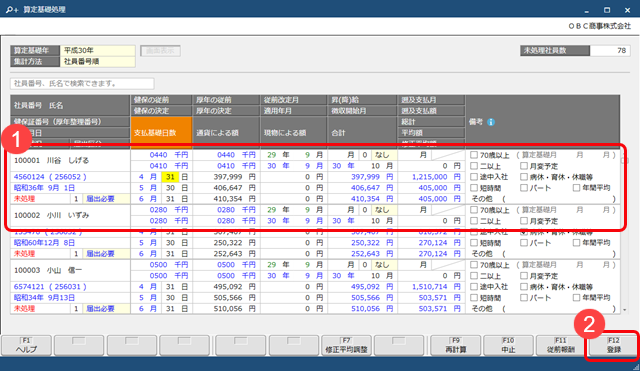Click the grayed 画面表示 button
Image resolution: width=640 pixels, height=372 pixels.
click(160, 51)
